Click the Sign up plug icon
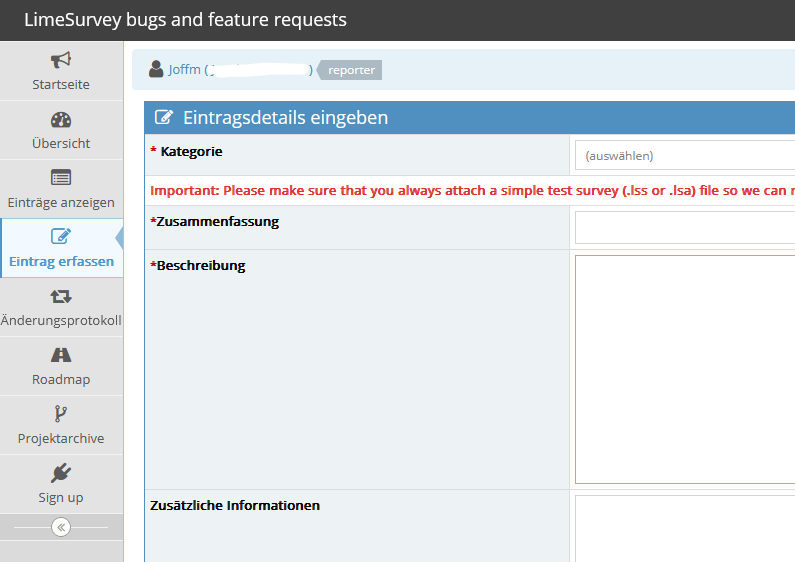 pos(61,473)
